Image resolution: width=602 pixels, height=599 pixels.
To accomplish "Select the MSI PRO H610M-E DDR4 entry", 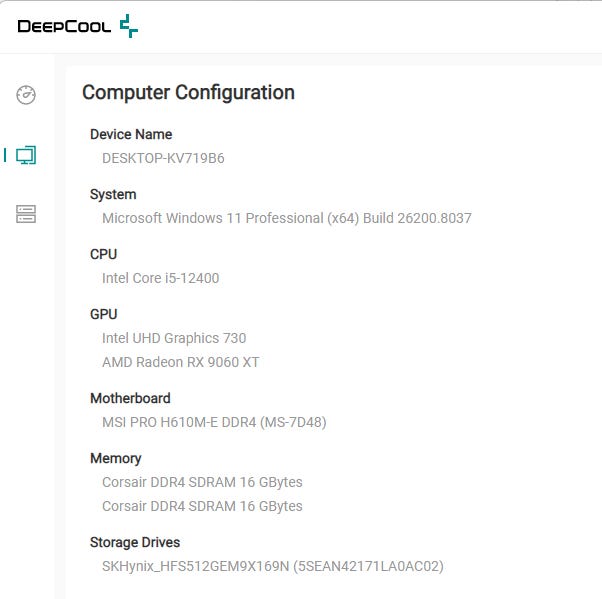I will tap(214, 422).
